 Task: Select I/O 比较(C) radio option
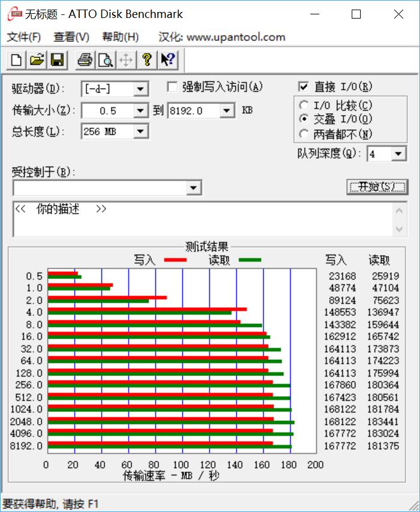click(304, 105)
